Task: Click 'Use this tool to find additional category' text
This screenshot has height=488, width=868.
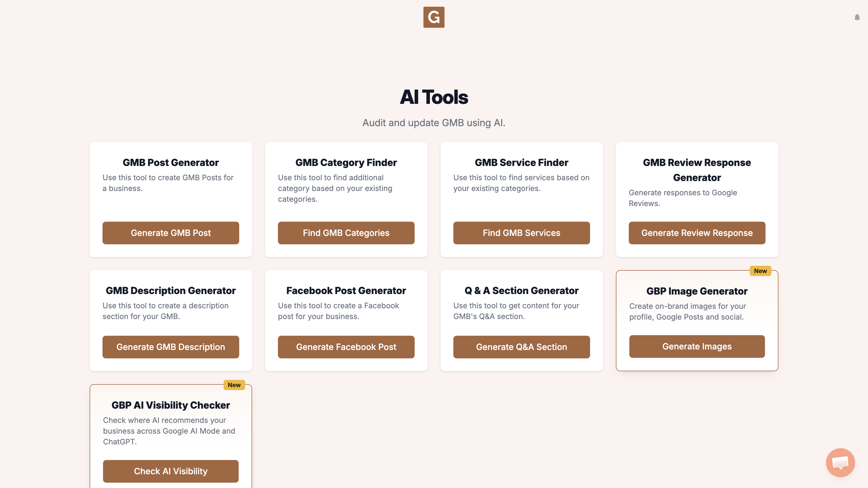Action: coord(335,188)
